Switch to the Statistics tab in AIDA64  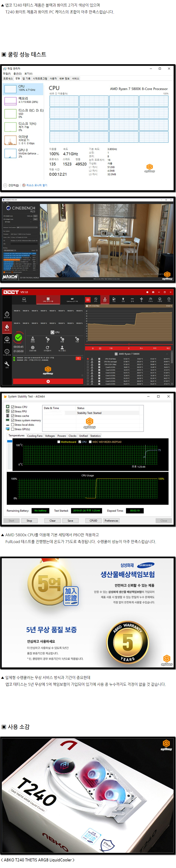[95, 436]
